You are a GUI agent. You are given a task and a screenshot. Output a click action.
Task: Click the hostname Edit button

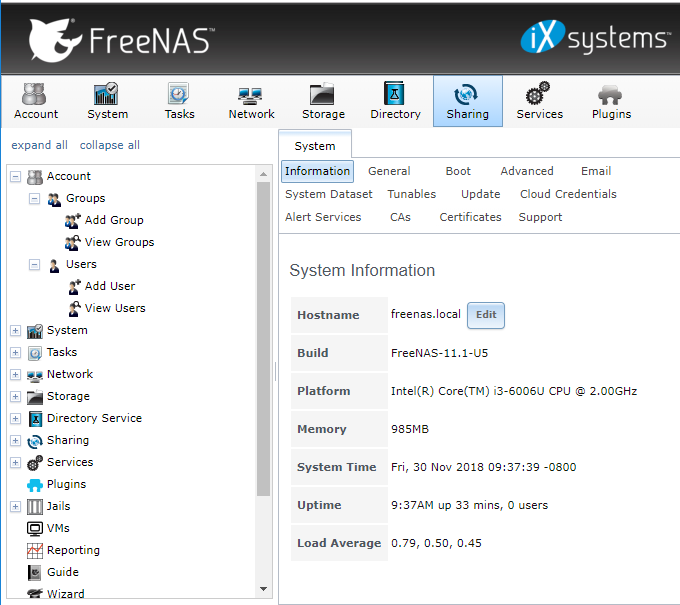click(486, 315)
